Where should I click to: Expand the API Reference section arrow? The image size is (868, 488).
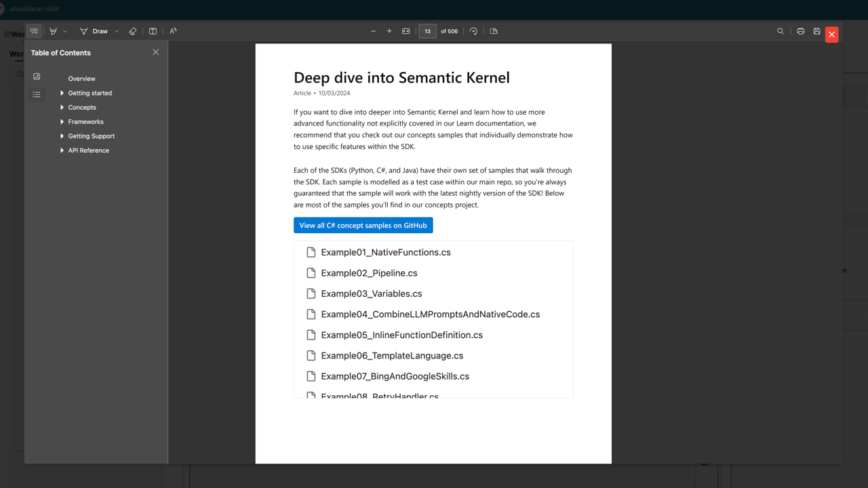click(62, 150)
